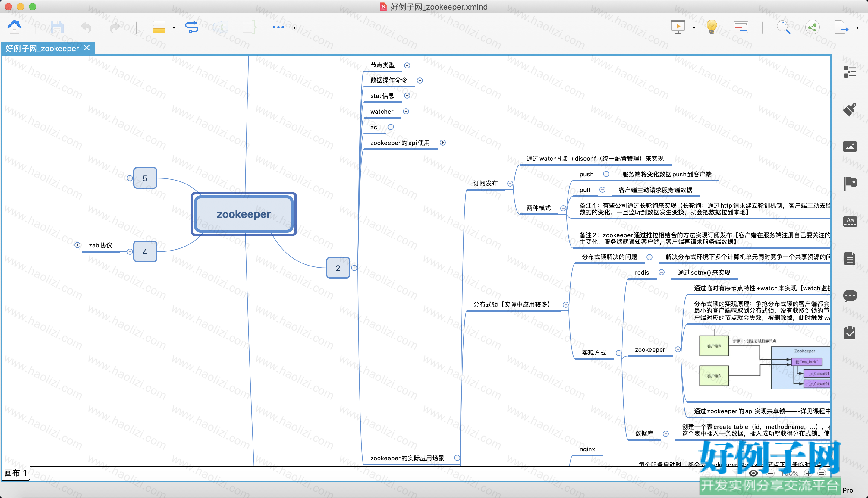Zoom out with the minus button
Screen dimensions: 868x498
tap(770, 473)
